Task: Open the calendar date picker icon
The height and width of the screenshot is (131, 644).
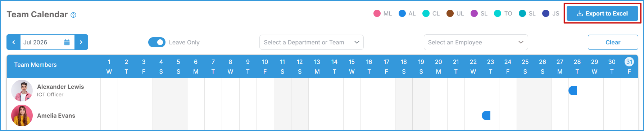Action: tap(67, 42)
